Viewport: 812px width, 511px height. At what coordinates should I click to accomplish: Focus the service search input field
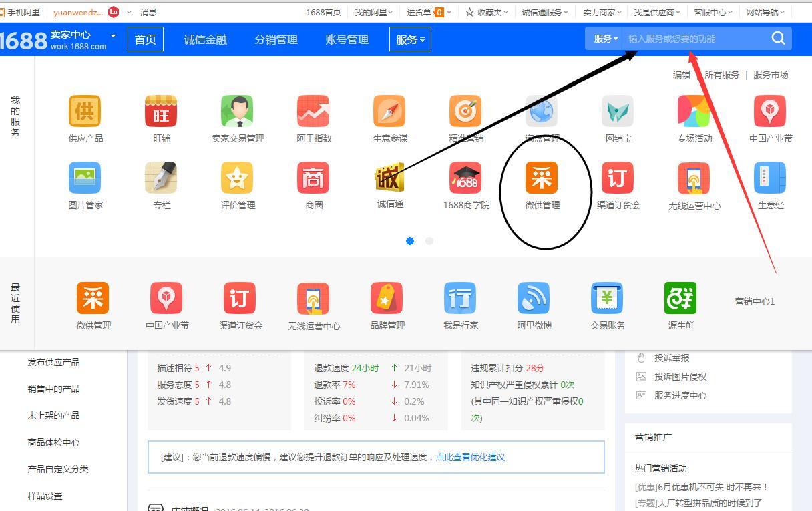point(694,39)
